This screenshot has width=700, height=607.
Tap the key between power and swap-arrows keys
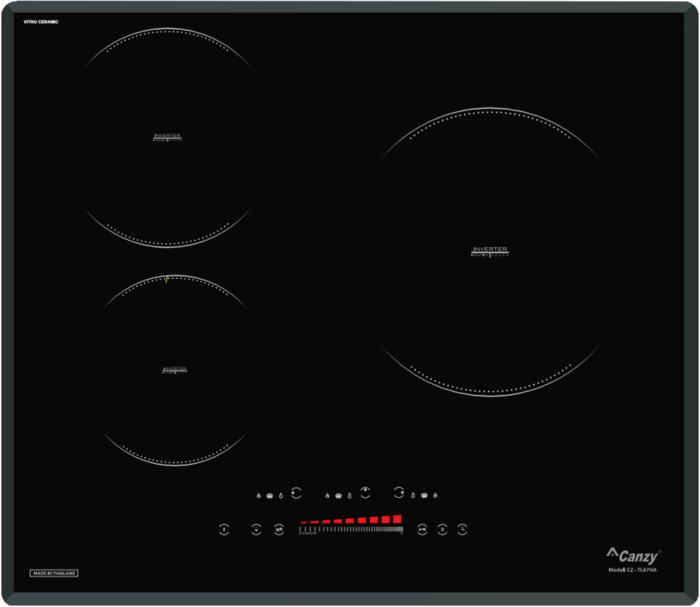(256, 529)
